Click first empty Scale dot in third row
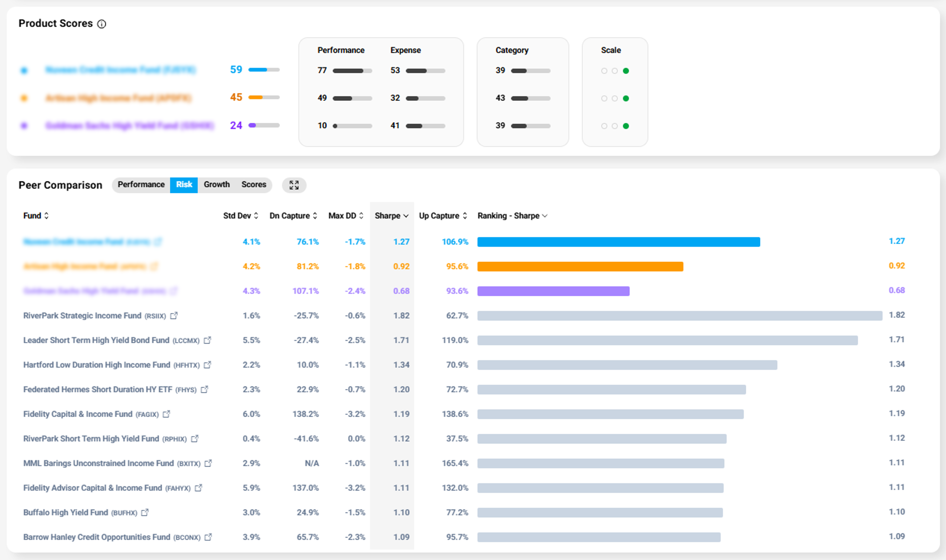This screenshot has width=946, height=560. [x=604, y=126]
